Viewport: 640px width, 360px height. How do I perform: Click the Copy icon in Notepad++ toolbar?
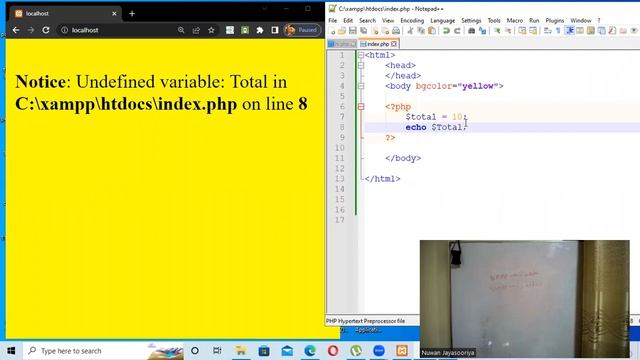(421, 31)
